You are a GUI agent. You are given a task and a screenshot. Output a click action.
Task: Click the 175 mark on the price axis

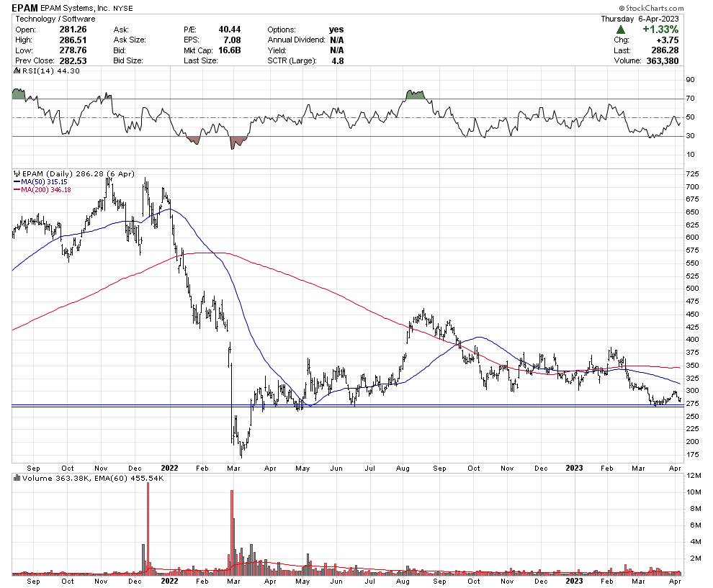[692, 454]
